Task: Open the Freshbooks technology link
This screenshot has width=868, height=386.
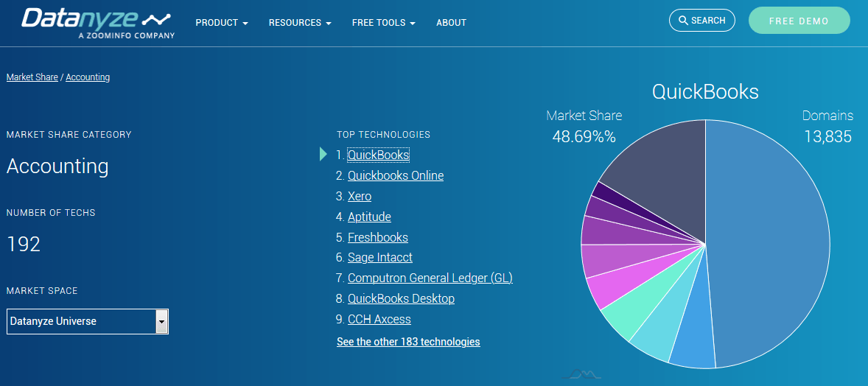Action: (377, 237)
